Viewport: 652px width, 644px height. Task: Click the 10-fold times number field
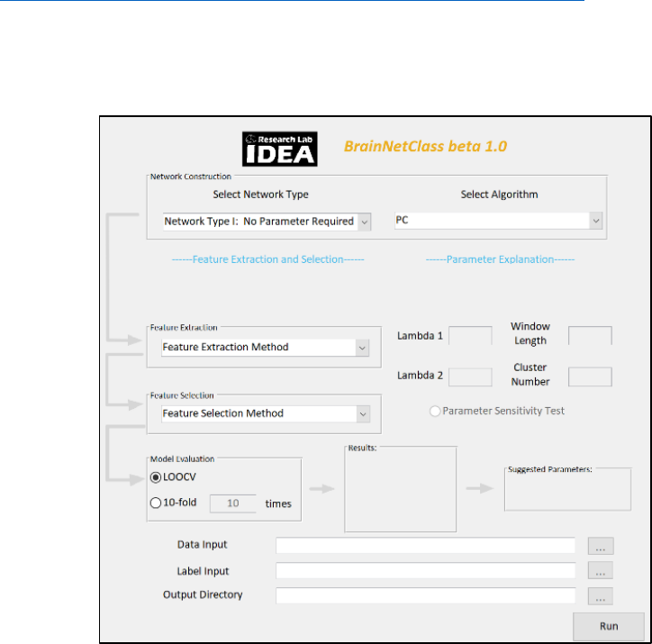point(233,503)
